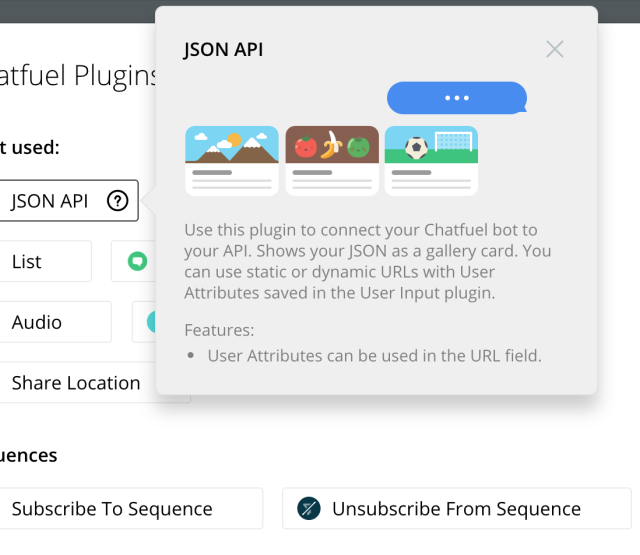Select the JSON API plugin button
This screenshot has height=555, width=640.
tap(69, 201)
